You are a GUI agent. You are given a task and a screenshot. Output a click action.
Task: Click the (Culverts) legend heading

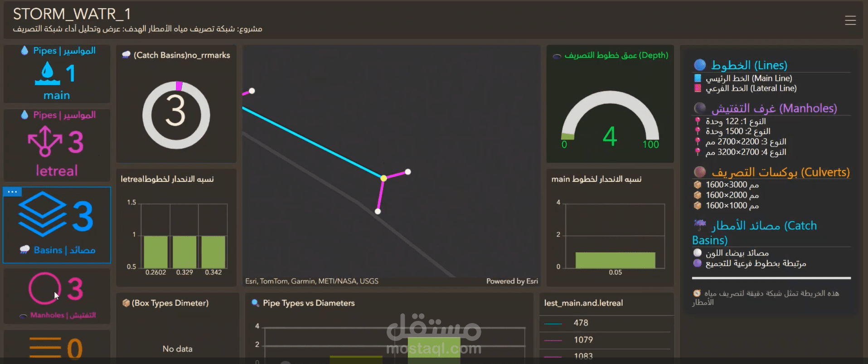[x=781, y=172]
